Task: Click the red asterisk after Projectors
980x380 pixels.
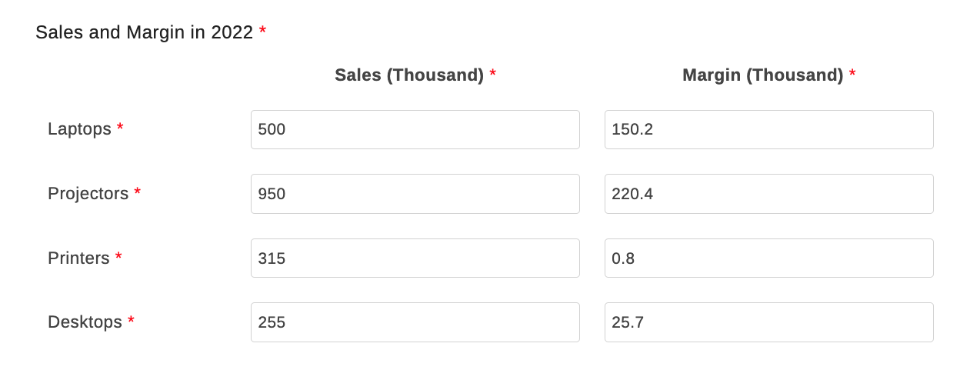Action: (138, 193)
